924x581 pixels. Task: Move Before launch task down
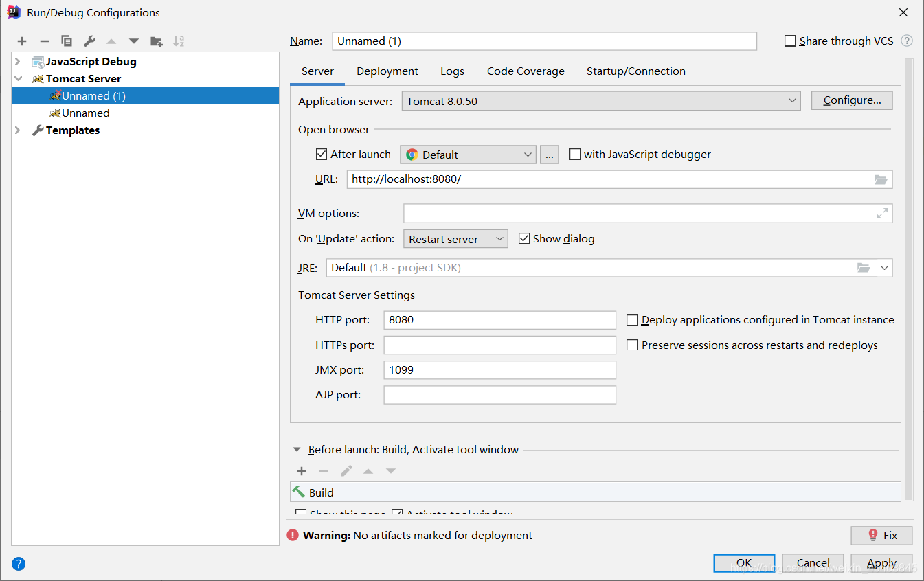pyautogui.click(x=391, y=471)
